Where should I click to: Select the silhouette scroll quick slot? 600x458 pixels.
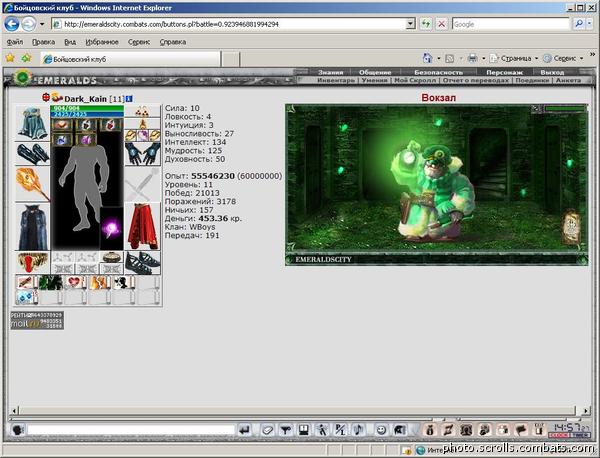coord(123,282)
